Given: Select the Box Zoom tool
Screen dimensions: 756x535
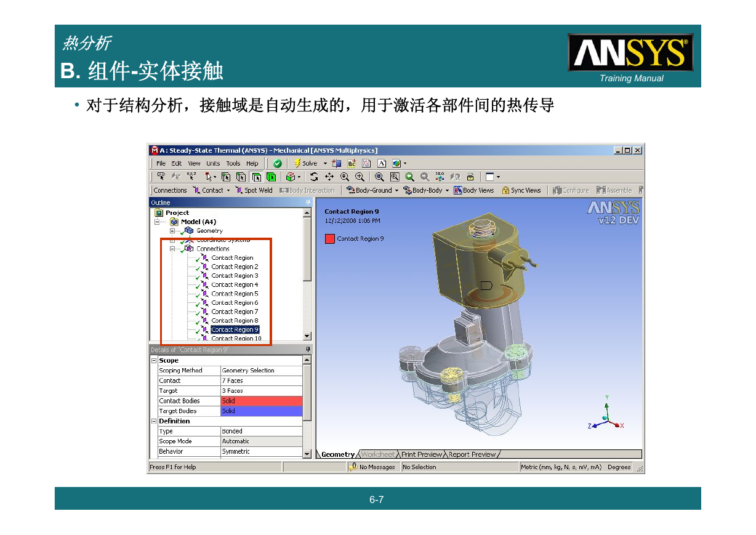Looking at the screenshot, I should [359, 177].
